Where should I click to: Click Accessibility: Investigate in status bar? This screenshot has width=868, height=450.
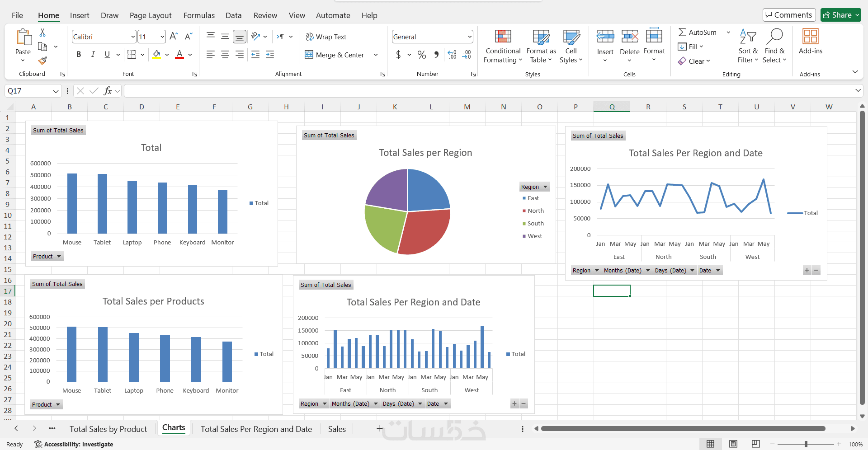(74, 444)
